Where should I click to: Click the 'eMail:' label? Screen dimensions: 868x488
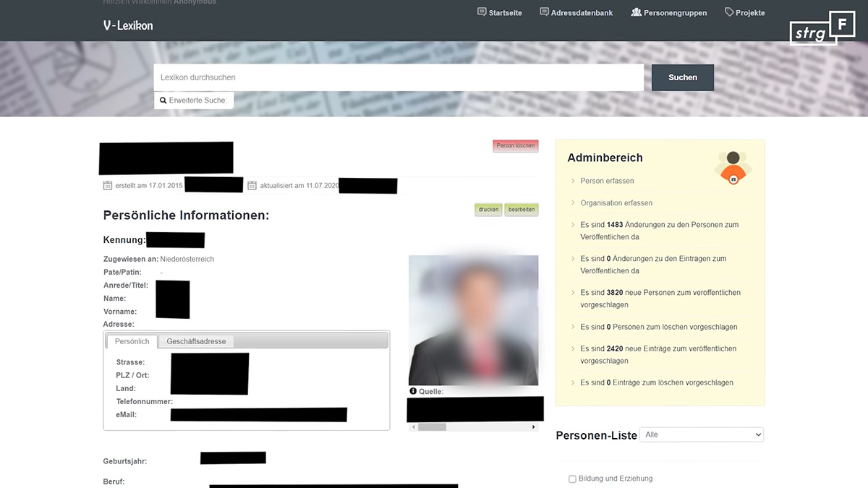(127, 414)
